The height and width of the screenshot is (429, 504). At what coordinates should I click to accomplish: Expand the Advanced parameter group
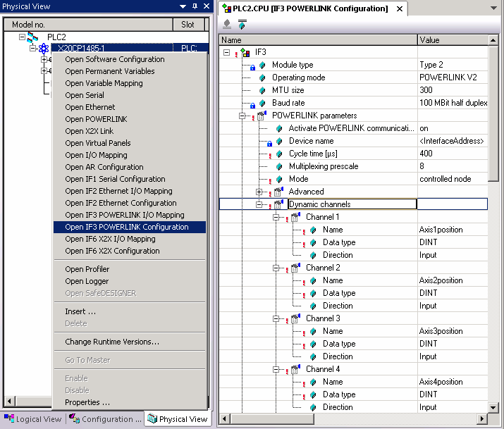coord(259,192)
